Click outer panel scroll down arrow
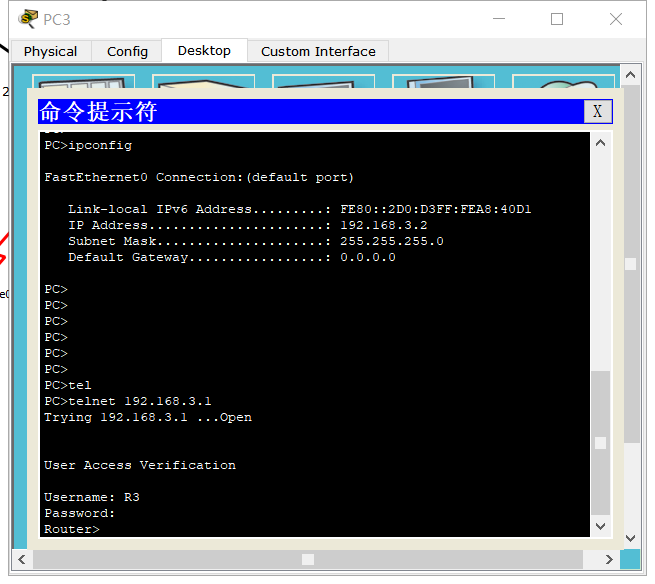Image resolution: width=655 pixels, height=584 pixels. pyautogui.click(x=630, y=538)
